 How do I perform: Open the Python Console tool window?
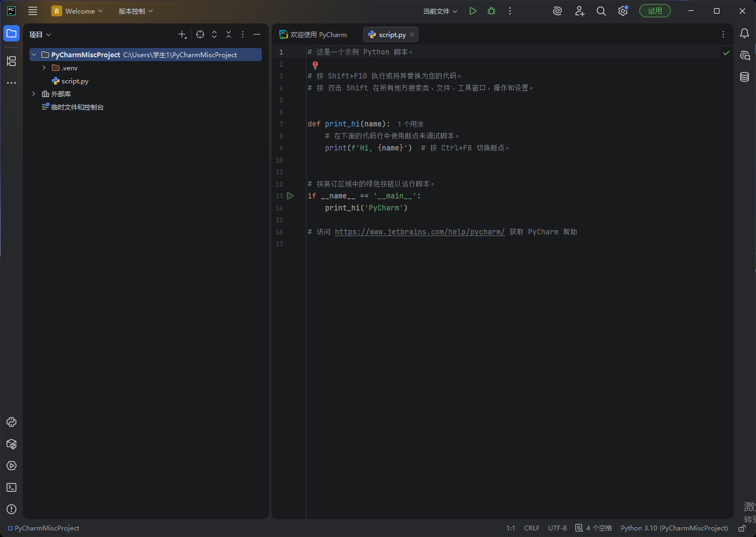coord(11,422)
